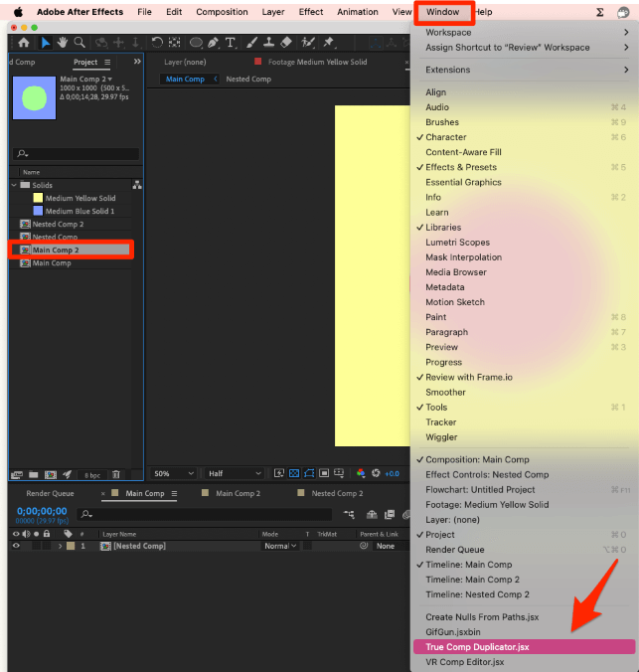The width and height of the screenshot is (639, 672).
Task: Toggle Transparency Grid in viewer
Action: pos(294,473)
